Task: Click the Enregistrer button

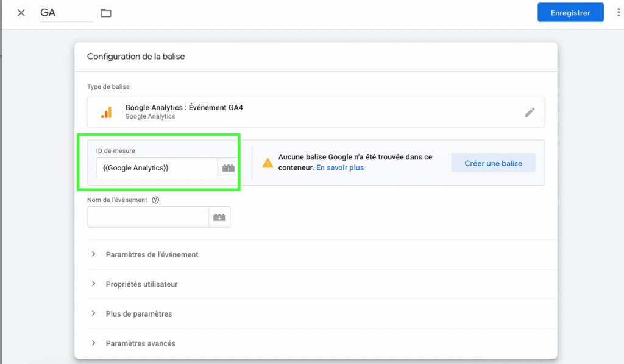Action: tap(570, 12)
